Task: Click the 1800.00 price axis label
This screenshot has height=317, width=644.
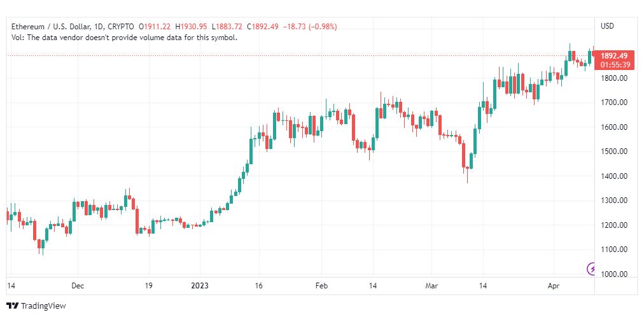Action: [x=613, y=78]
